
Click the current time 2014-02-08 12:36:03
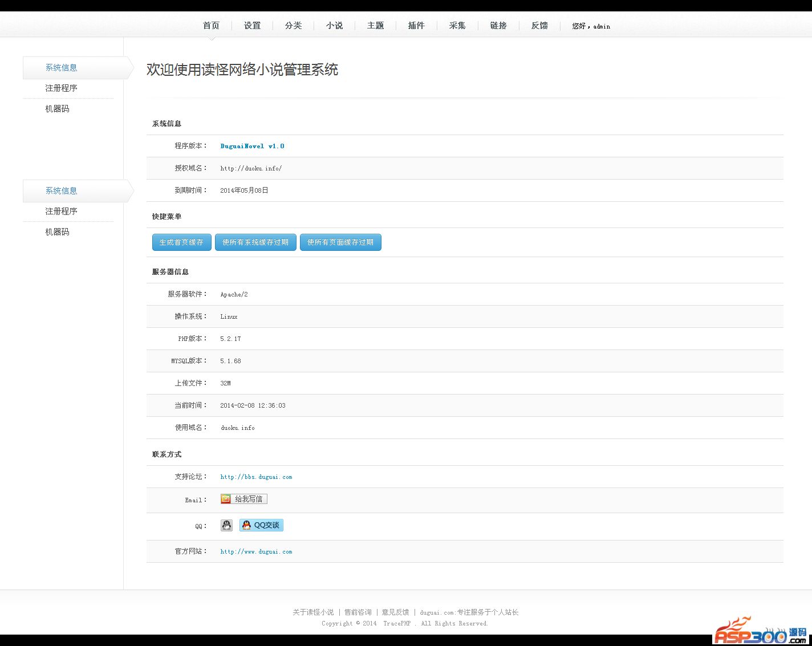pos(253,405)
